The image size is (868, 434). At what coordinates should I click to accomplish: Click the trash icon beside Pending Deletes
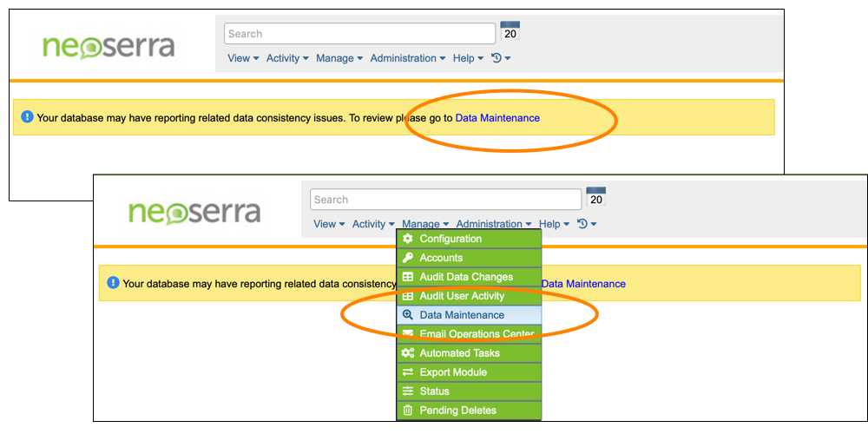408,411
